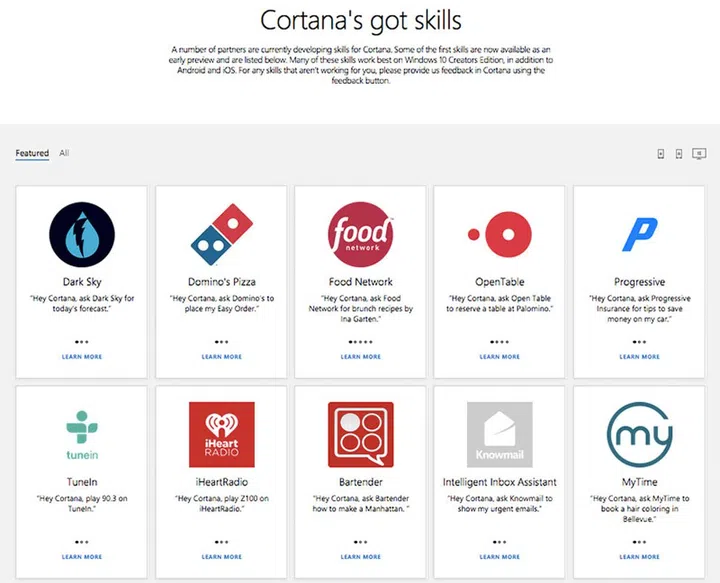Open Learn More link for Food Network

(x=360, y=356)
